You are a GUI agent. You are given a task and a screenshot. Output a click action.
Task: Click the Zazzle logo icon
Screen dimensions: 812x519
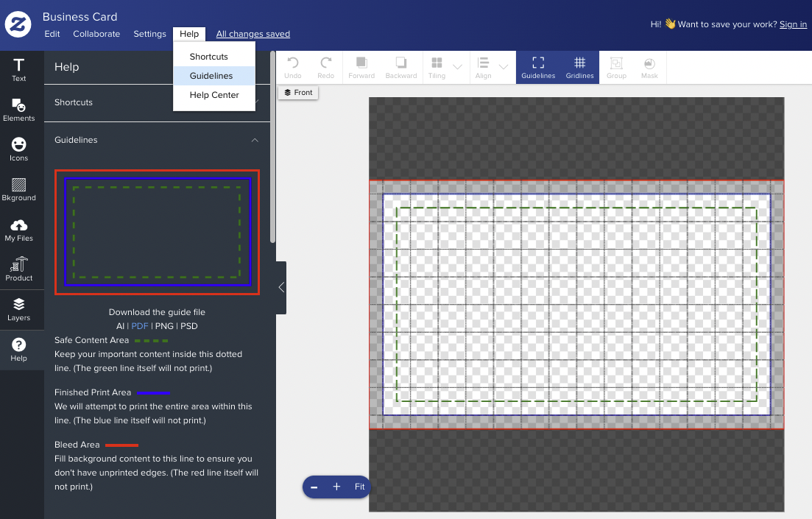pyautogui.click(x=18, y=24)
